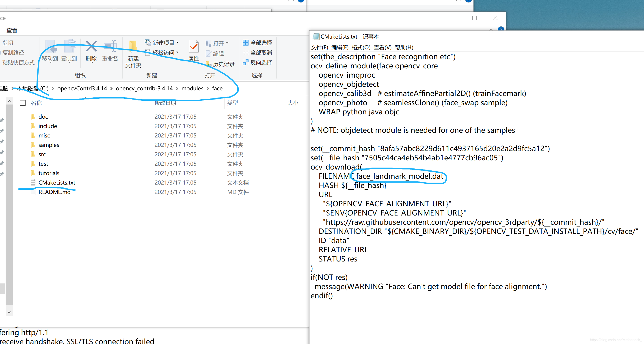Sort by the Type (类型) column header

pos(232,103)
